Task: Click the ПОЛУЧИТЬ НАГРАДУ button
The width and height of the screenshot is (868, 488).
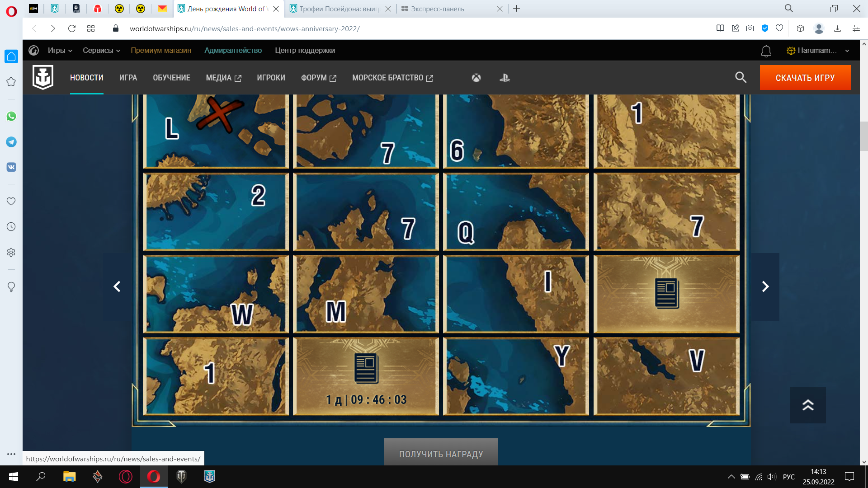Action: pyautogui.click(x=441, y=453)
